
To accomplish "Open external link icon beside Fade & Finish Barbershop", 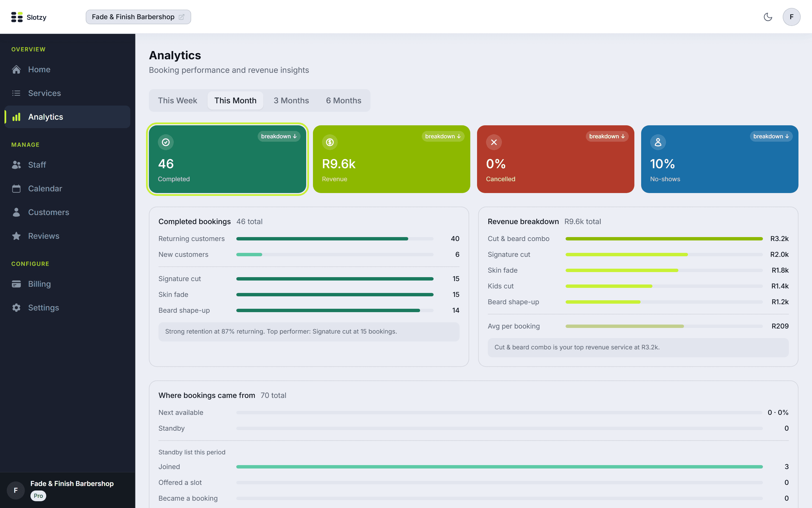I will [182, 17].
